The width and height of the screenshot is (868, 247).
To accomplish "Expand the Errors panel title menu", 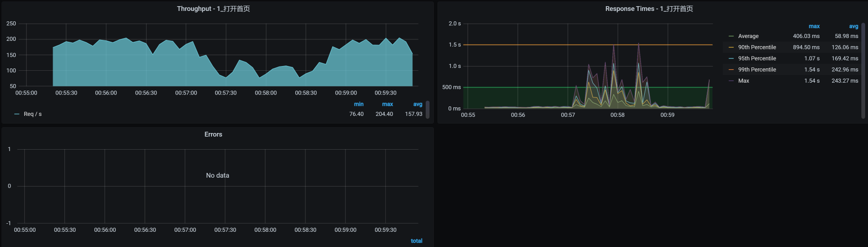I will point(213,134).
